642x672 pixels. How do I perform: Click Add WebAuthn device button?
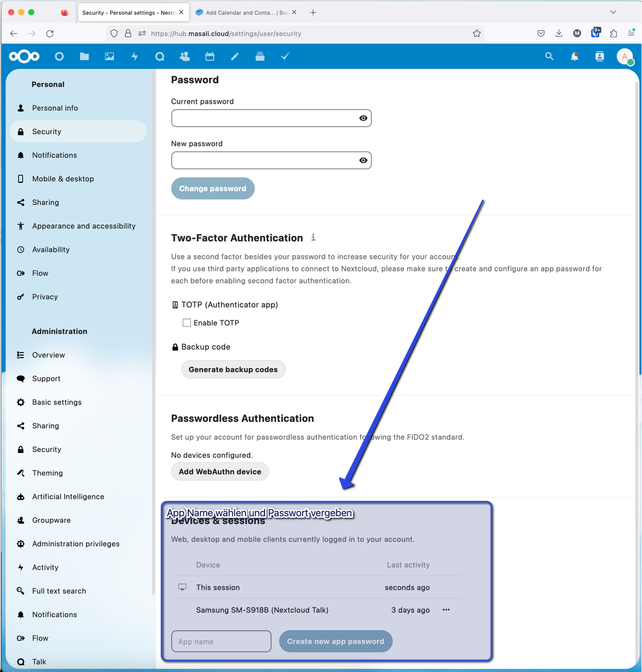click(220, 472)
